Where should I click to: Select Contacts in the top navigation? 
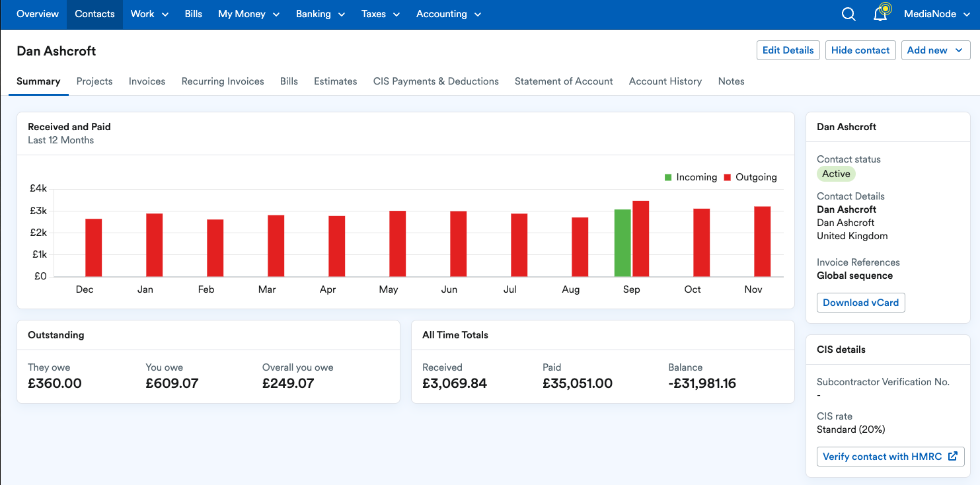click(x=94, y=14)
